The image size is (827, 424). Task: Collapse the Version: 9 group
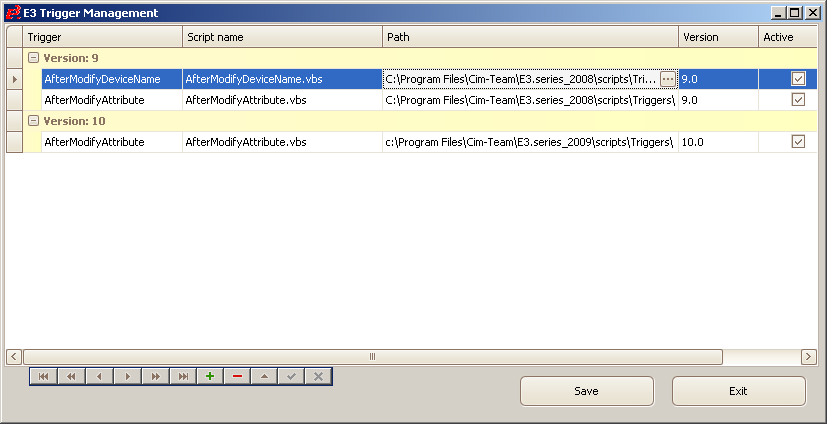click(33, 58)
